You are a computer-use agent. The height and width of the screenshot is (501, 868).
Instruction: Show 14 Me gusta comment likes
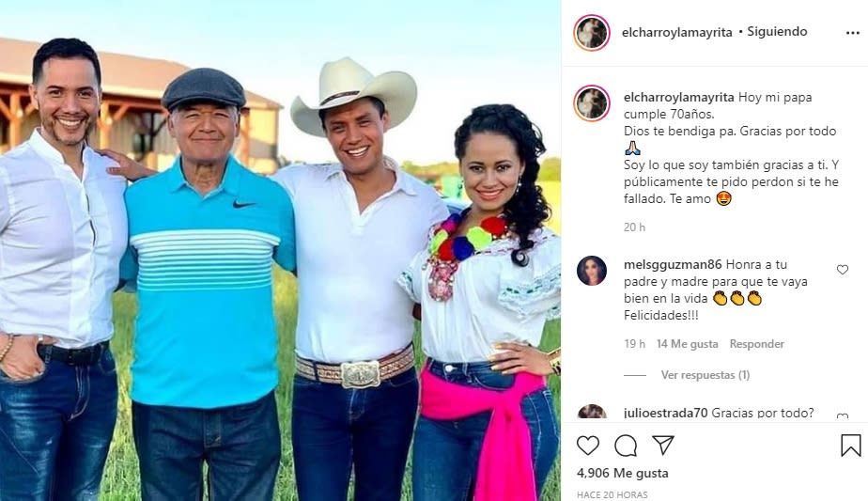pyautogui.click(x=687, y=344)
